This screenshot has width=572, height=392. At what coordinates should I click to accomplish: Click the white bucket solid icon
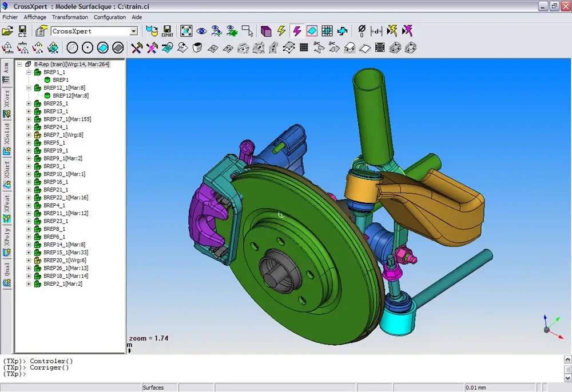tap(197, 48)
